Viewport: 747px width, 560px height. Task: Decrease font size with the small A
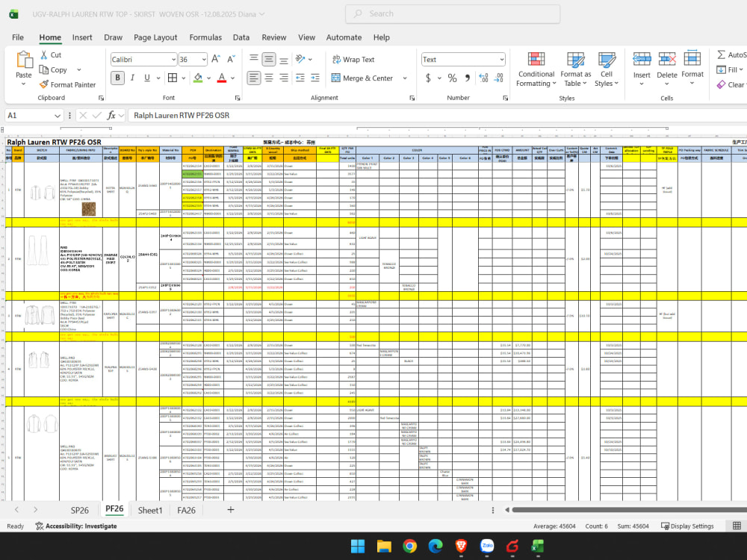tap(231, 59)
